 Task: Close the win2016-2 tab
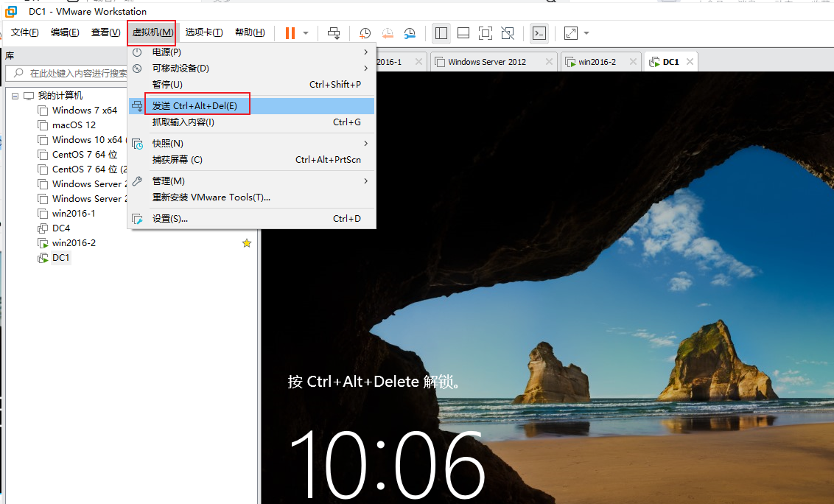[633, 62]
